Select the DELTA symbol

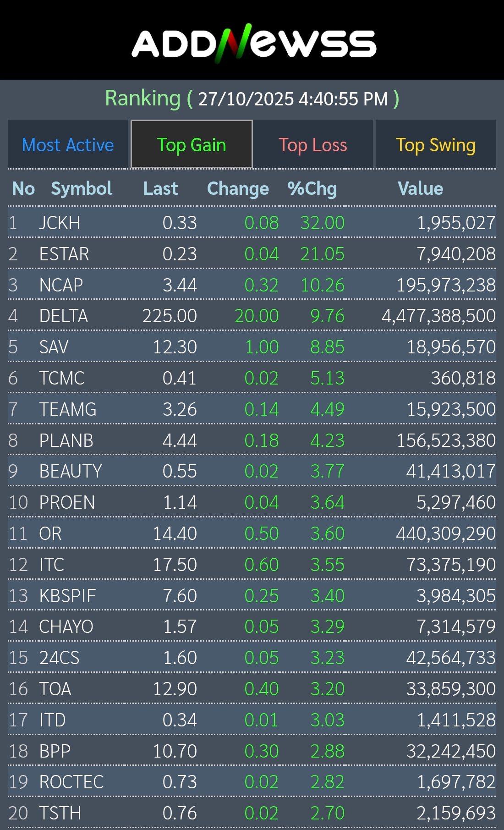[x=63, y=316]
